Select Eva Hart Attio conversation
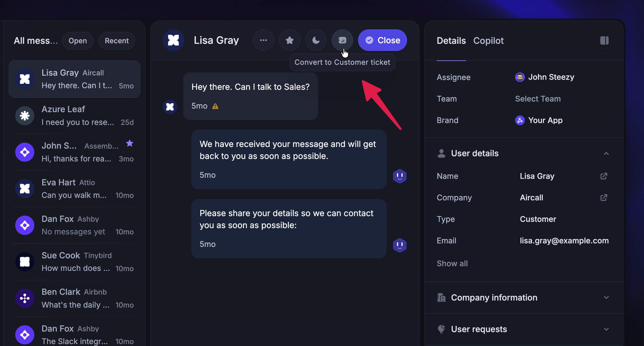644x346 pixels. (x=75, y=189)
